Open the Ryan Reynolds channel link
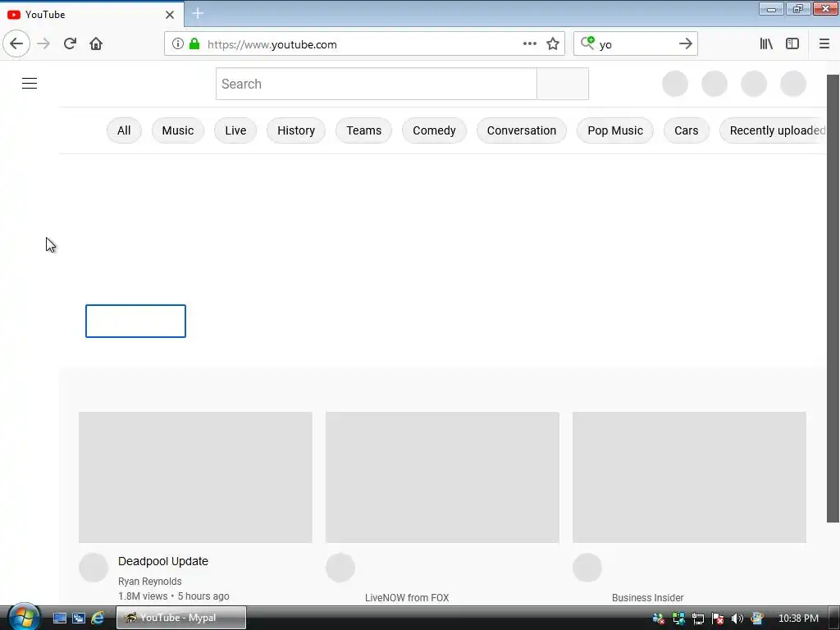This screenshot has width=840, height=630. (x=150, y=582)
